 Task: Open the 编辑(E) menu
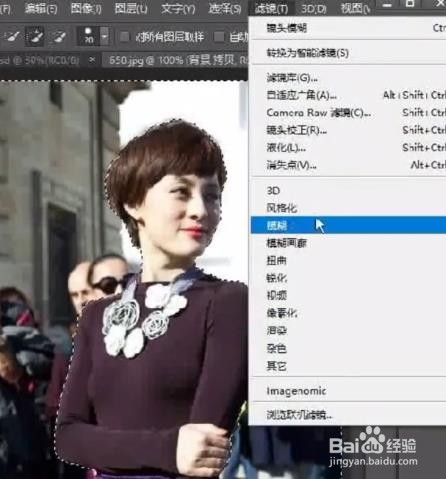click(41, 8)
